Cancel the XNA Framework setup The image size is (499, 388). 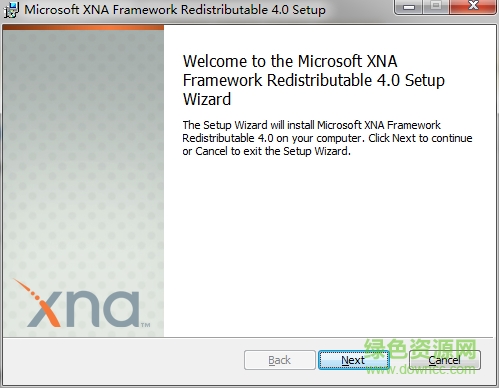coord(445,360)
